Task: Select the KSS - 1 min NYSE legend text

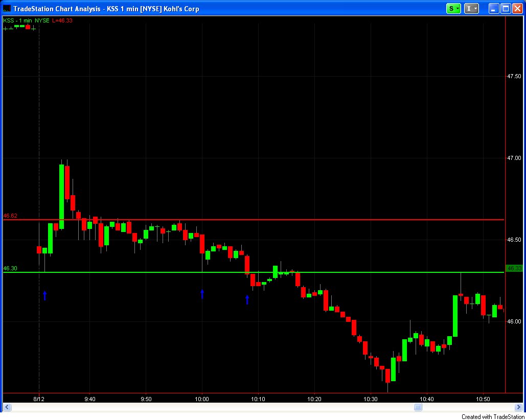Action: click(x=26, y=20)
